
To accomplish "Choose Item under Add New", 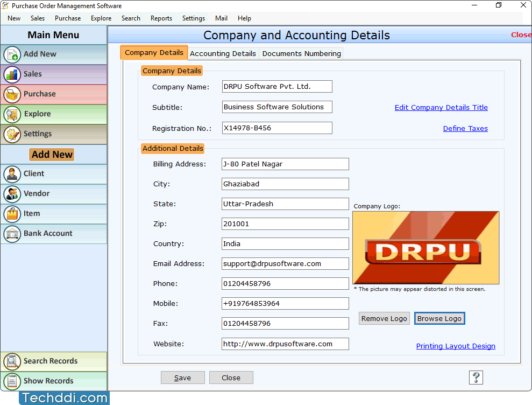I will pyautogui.click(x=54, y=214).
